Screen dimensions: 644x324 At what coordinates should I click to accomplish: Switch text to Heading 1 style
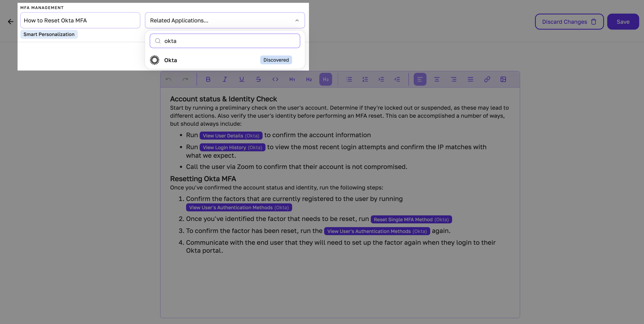[292, 79]
